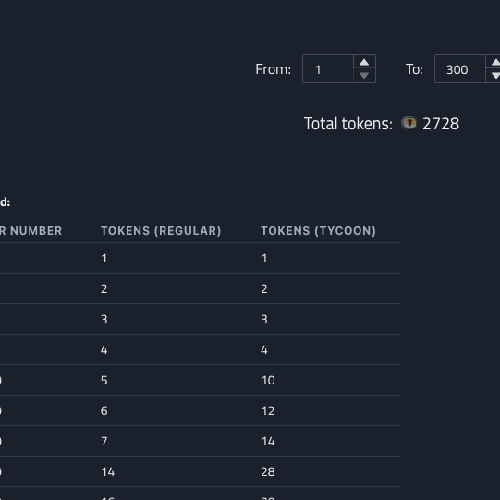The width and height of the screenshot is (500, 500).
Task: Click the To: label
Action: 414,69
